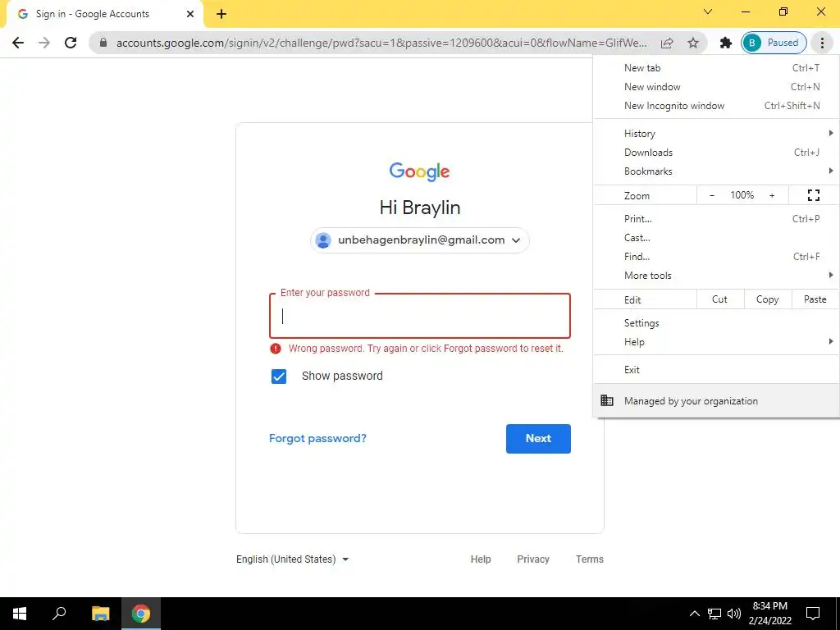Click Copy in the Edit row
This screenshot has height=630, width=840.
[768, 299]
